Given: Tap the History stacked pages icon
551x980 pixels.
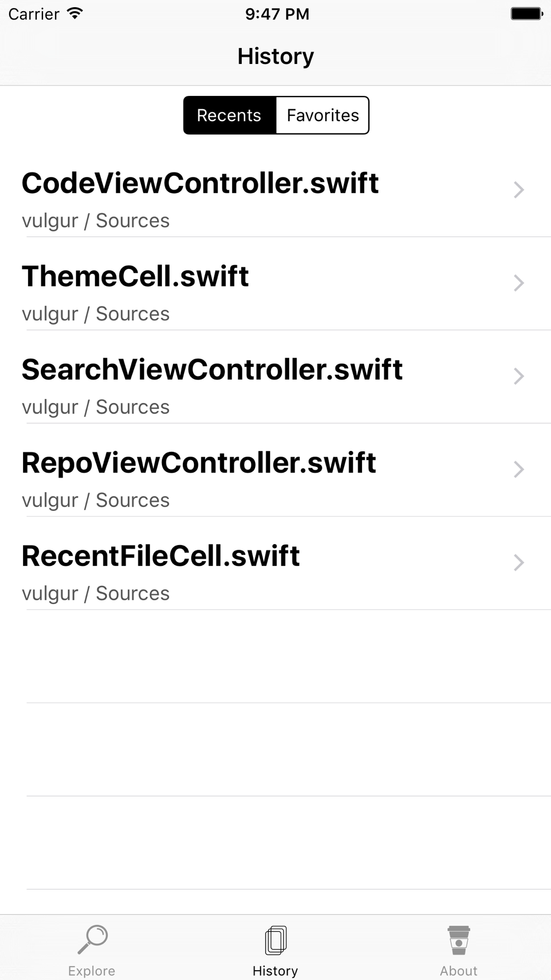Looking at the screenshot, I should tap(275, 940).
